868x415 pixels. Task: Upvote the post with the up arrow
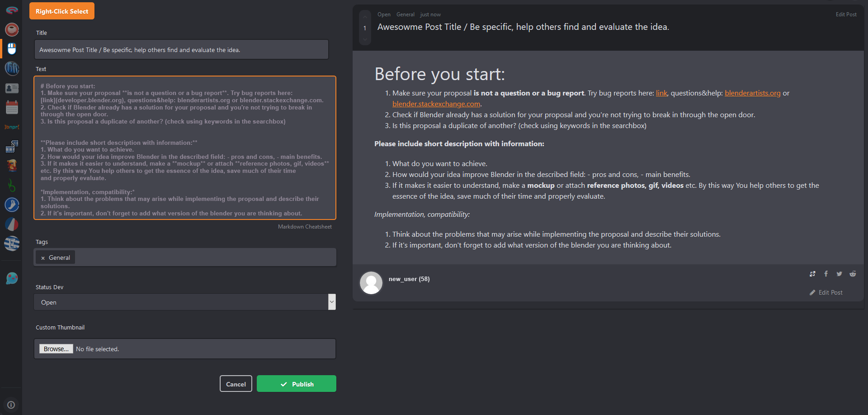click(x=365, y=17)
